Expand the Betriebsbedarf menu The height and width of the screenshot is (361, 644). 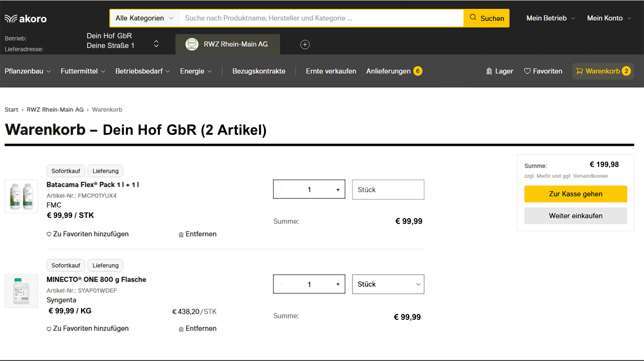143,71
